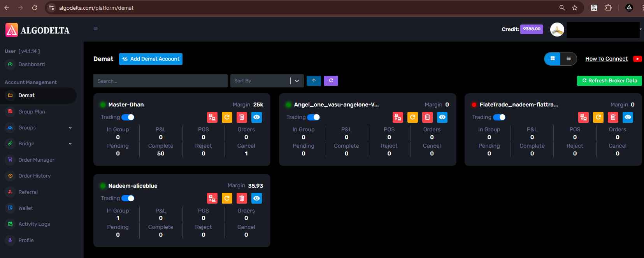
Task: Click the Margin 25k value on Master-Dhan
Action: click(258, 105)
